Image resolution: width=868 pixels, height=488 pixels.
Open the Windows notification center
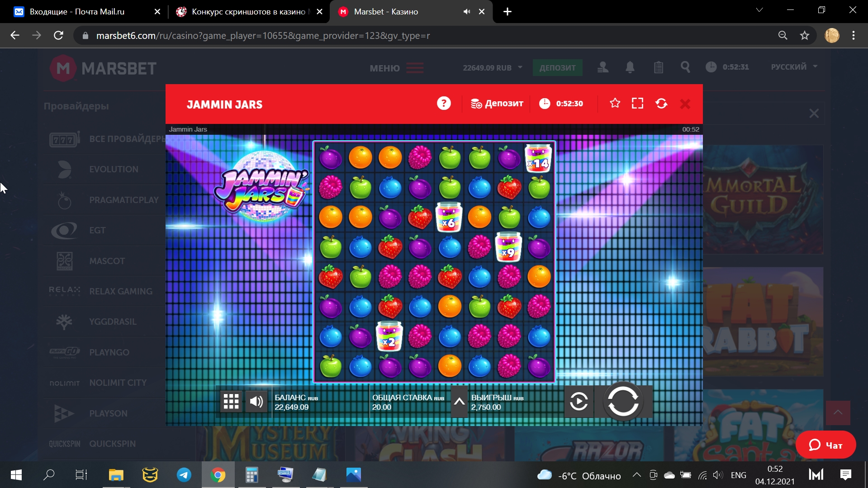click(846, 475)
